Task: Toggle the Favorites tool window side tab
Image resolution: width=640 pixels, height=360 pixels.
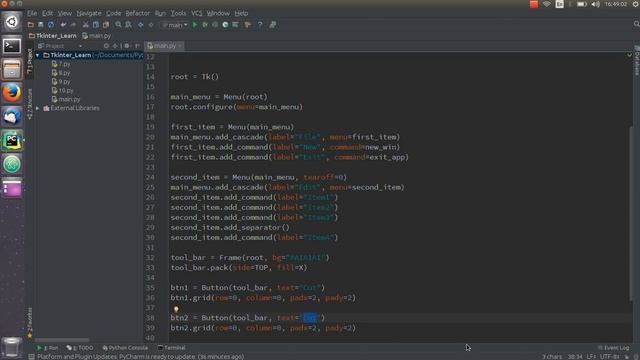Action: pos(30,322)
